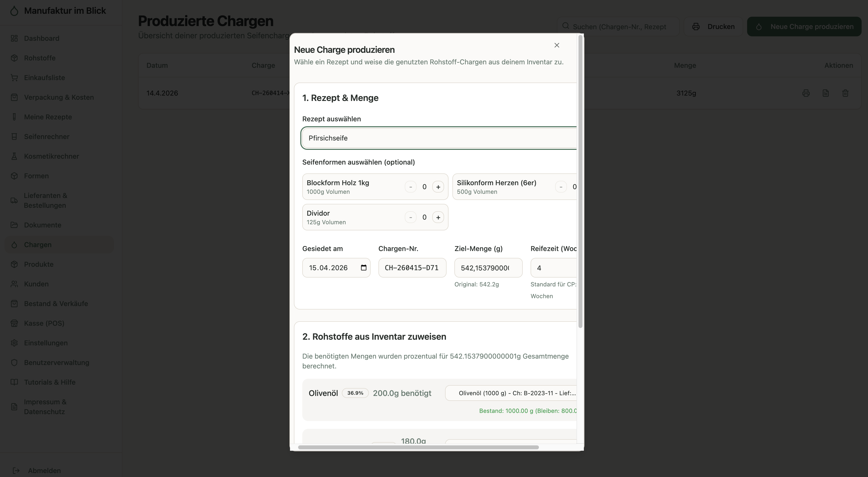Viewport: 868px width, 477px height.
Task: Click the Tutorials & Hilfe book icon
Action: click(x=14, y=382)
